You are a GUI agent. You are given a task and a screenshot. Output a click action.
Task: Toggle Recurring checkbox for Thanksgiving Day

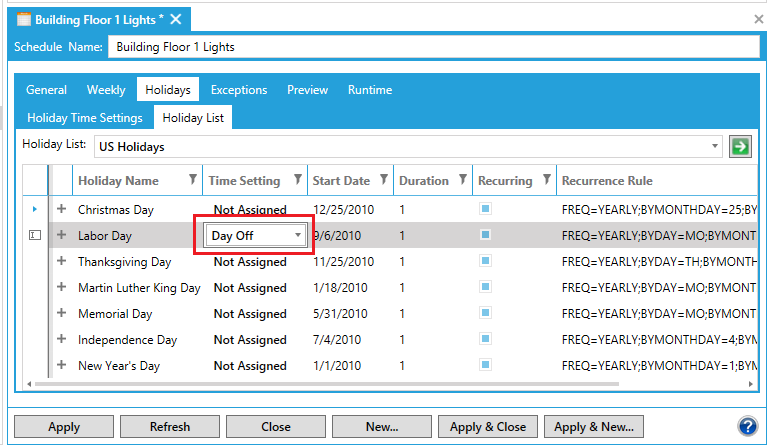point(485,261)
